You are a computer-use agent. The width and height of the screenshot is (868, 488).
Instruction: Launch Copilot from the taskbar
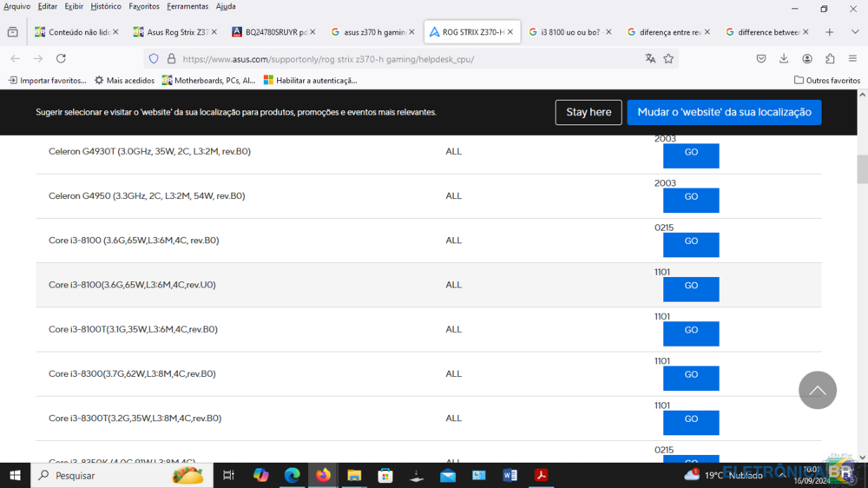(260, 475)
